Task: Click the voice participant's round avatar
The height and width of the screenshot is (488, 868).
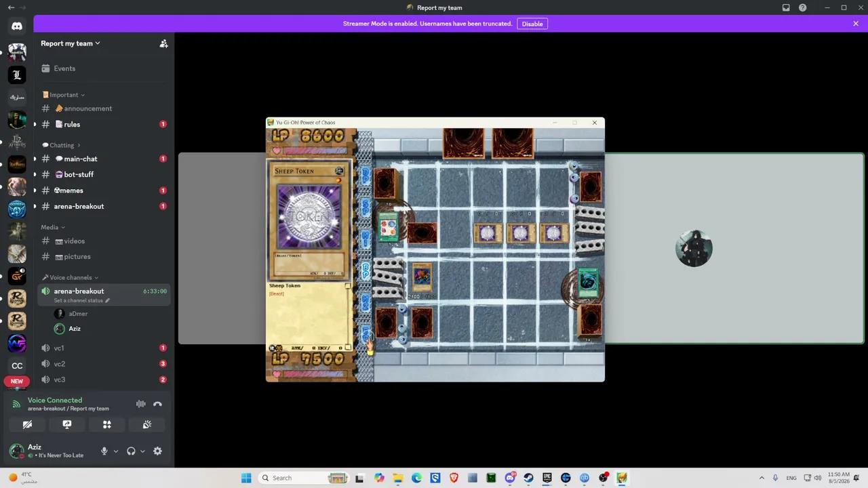Action: click(694, 248)
